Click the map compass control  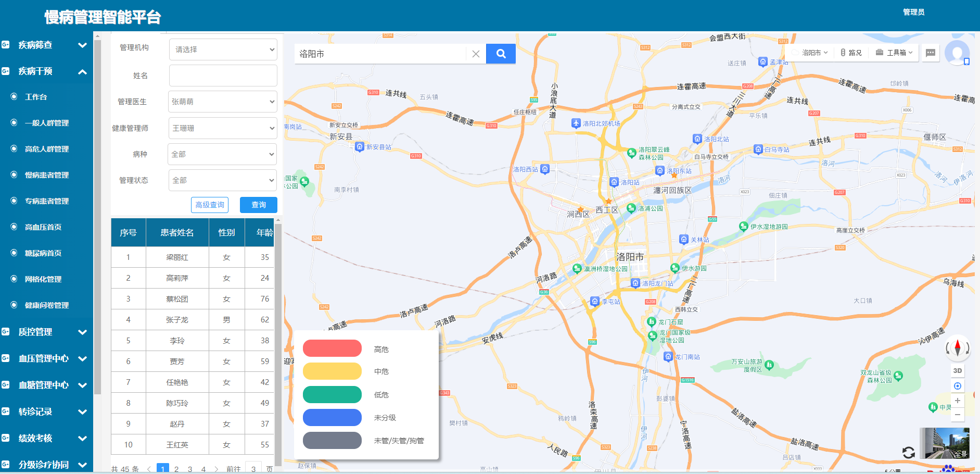pos(957,347)
